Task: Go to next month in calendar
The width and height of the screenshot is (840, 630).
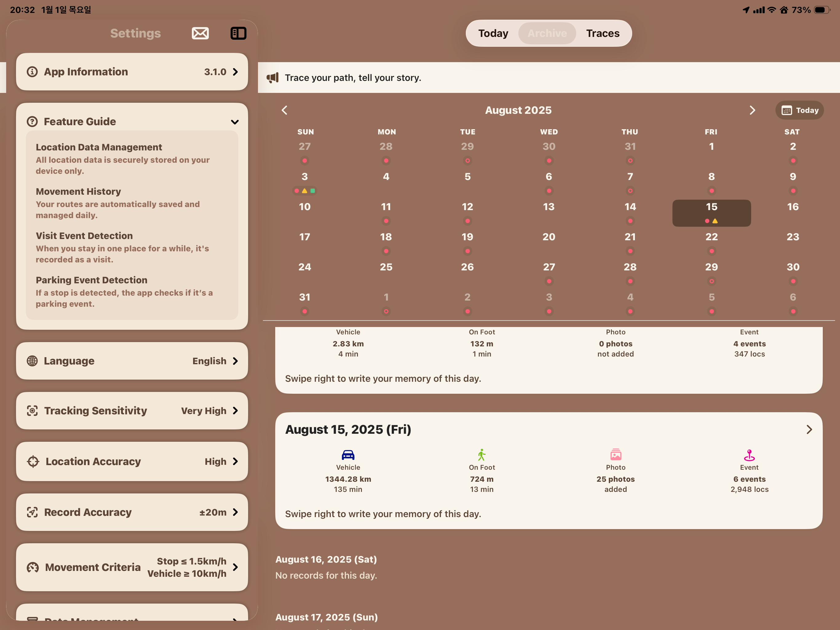Action: tap(752, 110)
